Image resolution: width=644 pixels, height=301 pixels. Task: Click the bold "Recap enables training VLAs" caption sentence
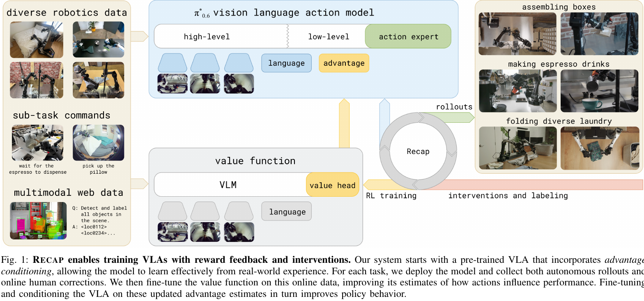tap(191, 260)
